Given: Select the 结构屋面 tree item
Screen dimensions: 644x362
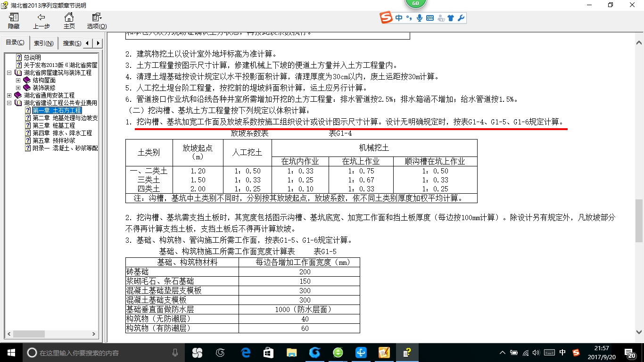Looking at the screenshot, I should [44, 80].
